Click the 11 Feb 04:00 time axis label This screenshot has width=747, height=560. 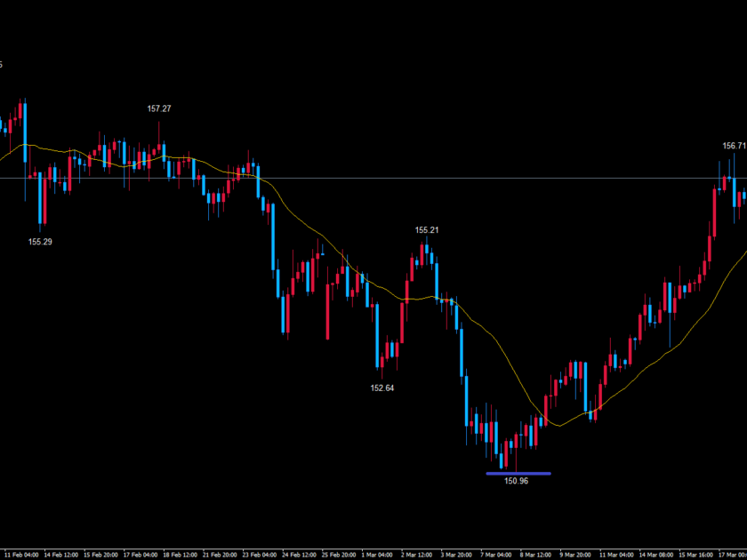pyautogui.click(x=19, y=552)
